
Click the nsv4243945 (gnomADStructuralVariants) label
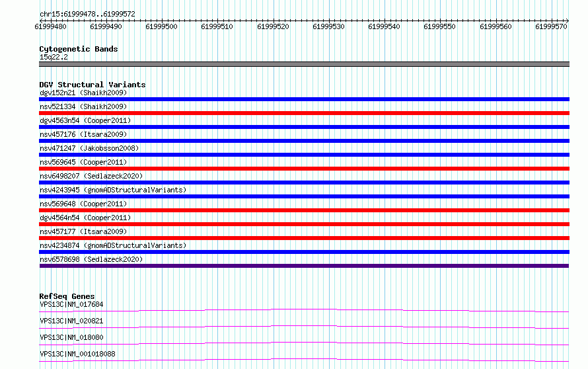113,190
